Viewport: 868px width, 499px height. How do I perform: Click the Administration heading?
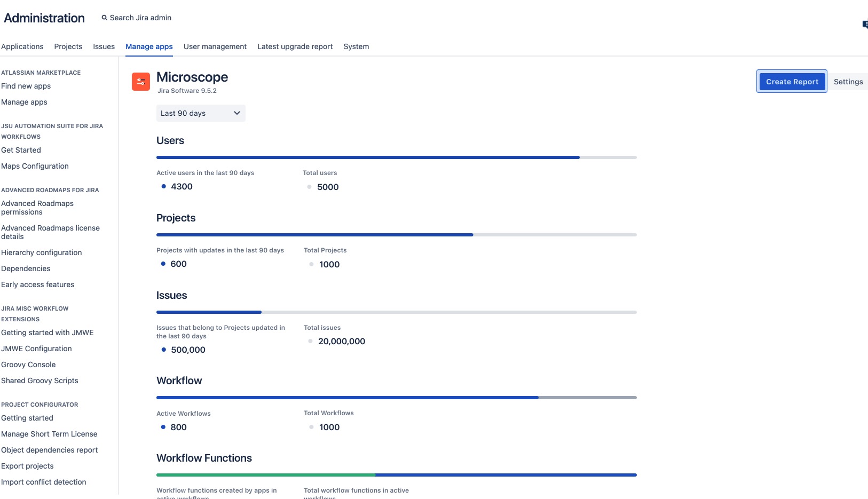tap(44, 18)
